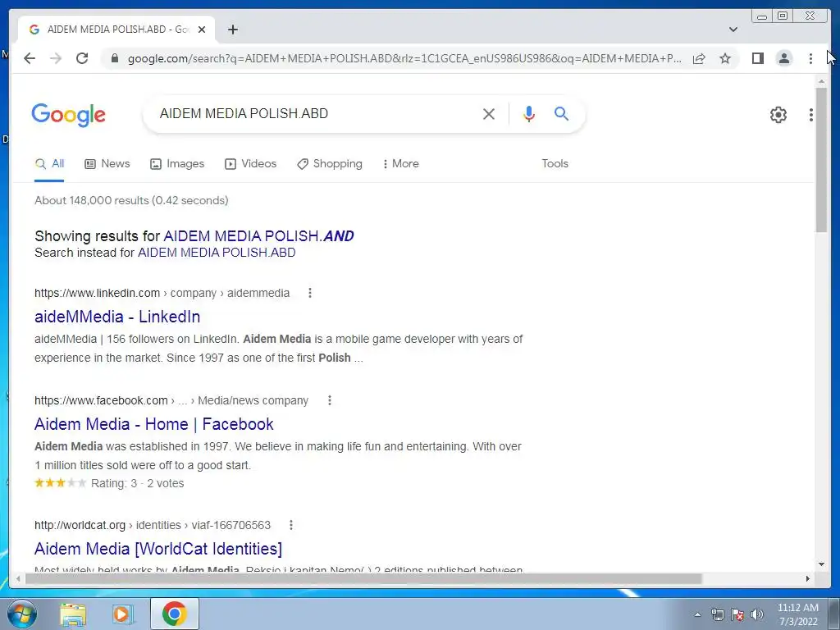Open options for the WorldCat result
The height and width of the screenshot is (630, 840).
pos(291,525)
